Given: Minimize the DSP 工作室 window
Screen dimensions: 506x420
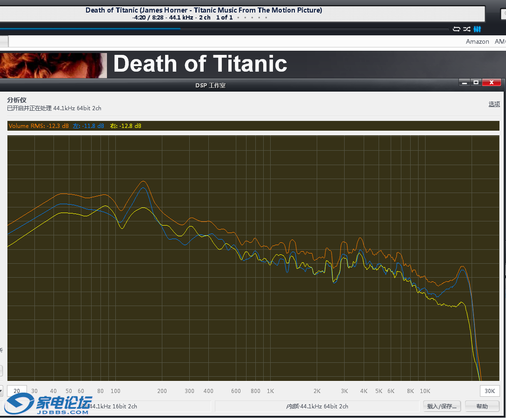Looking at the screenshot, I should pos(464,82).
